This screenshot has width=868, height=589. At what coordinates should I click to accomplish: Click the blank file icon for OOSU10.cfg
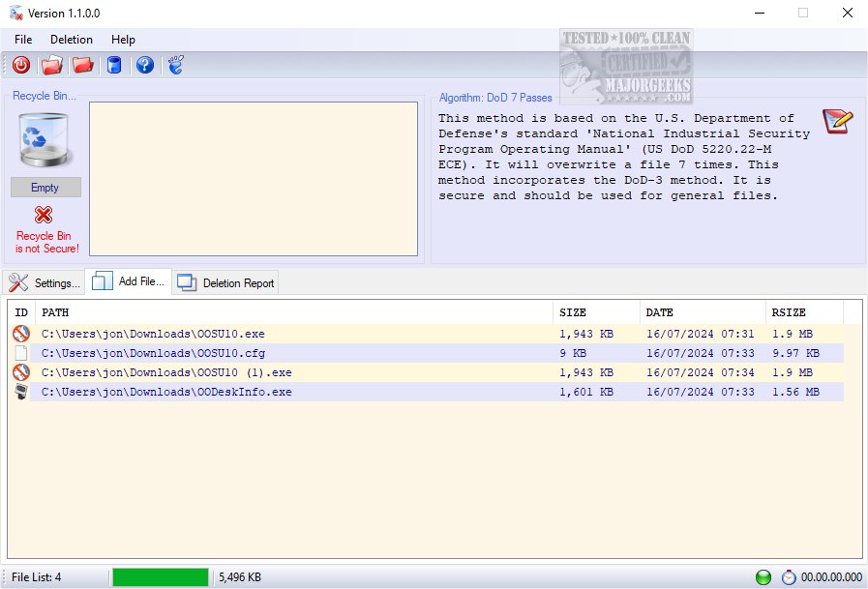point(21,353)
